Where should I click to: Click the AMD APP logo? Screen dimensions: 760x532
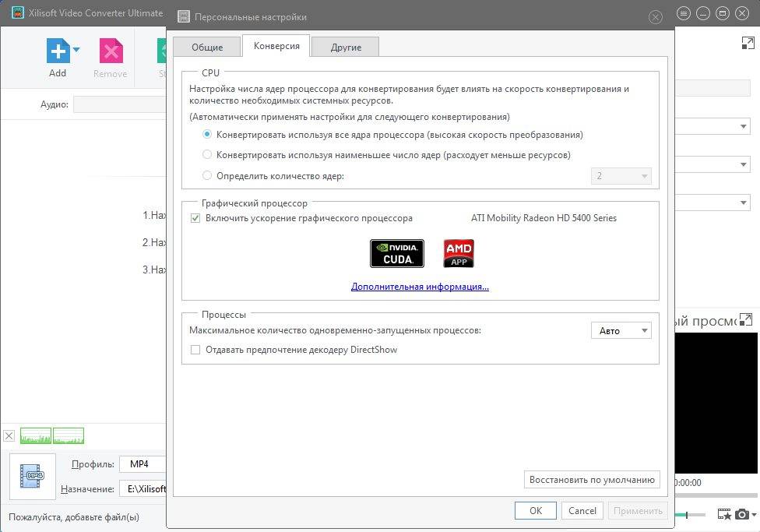tap(459, 253)
